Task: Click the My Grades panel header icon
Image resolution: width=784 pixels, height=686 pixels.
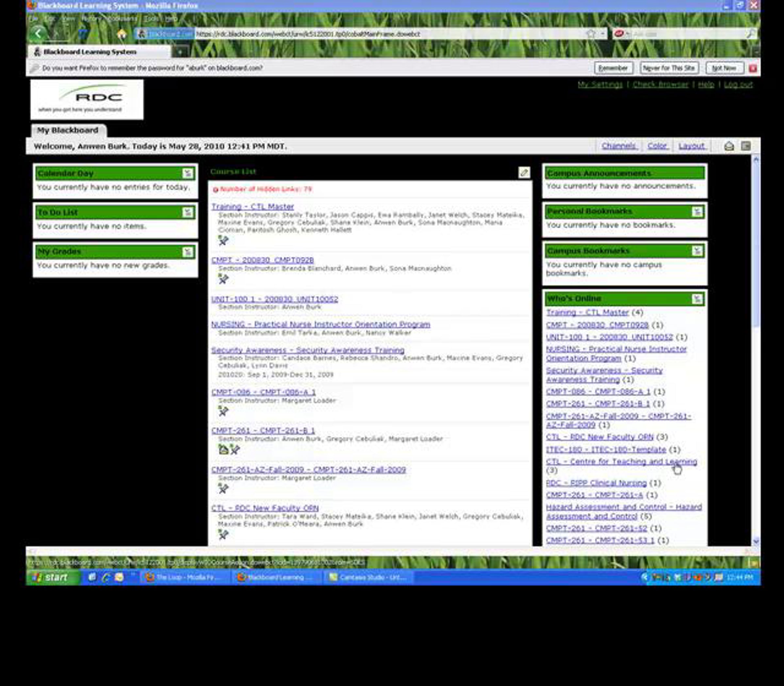Action: tap(188, 252)
